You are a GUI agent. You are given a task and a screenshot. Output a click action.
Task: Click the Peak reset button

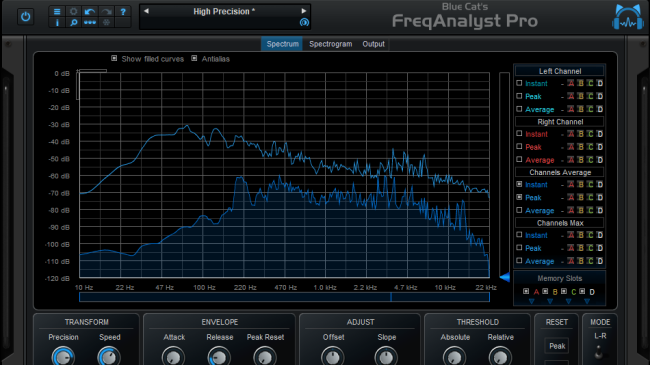pyautogui.click(x=557, y=346)
